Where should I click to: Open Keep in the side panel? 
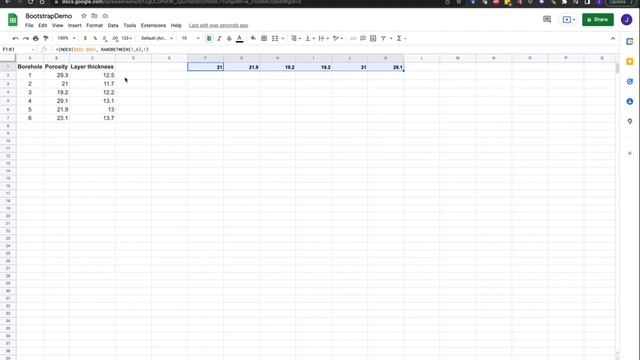[630, 62]
